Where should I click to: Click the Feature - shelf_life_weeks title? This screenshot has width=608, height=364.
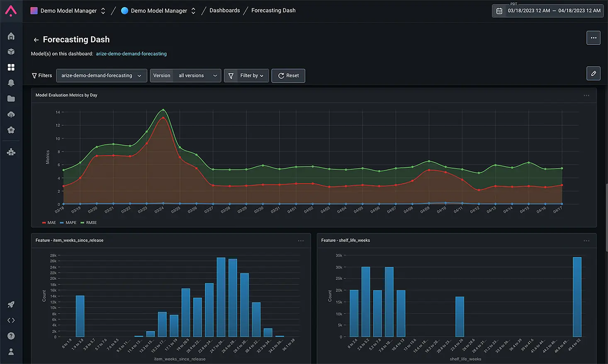point(345,240)
